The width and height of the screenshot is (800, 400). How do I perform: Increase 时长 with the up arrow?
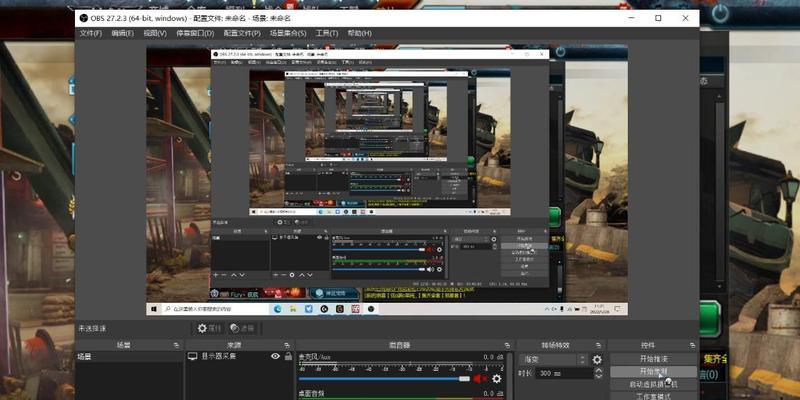coord(598,370)
